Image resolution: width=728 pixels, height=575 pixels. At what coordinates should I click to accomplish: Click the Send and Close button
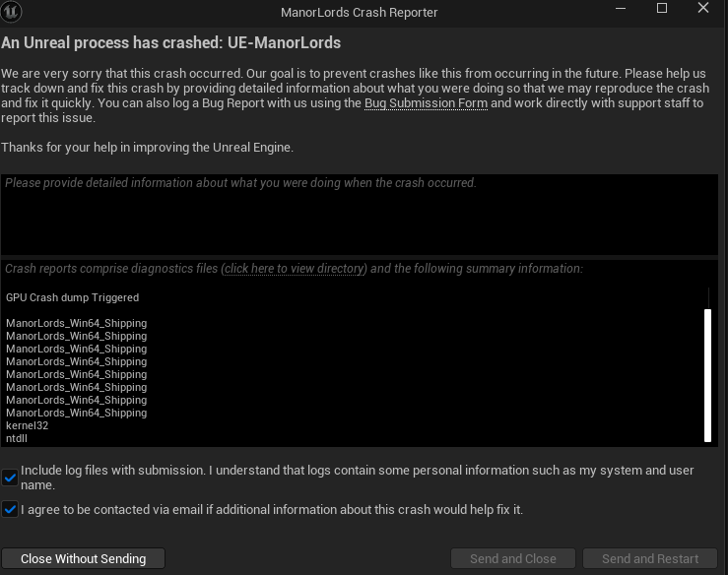coord(513,558)
